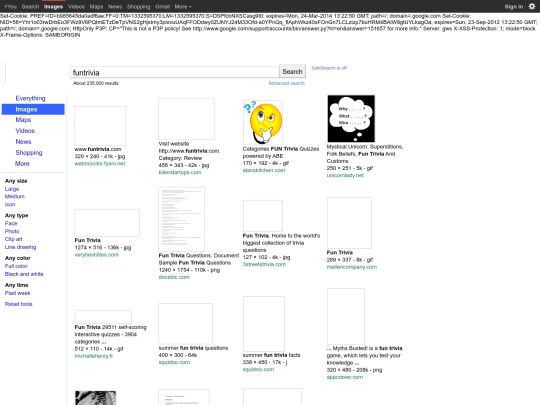Visit michellehenry.fr source link
The image size is (540, 405).
[94, 356]
